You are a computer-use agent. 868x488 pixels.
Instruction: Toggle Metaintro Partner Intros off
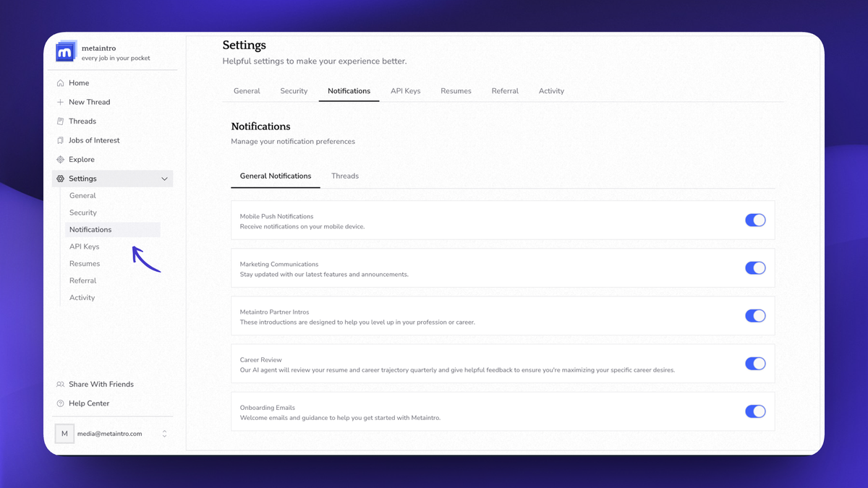point(755,316)
